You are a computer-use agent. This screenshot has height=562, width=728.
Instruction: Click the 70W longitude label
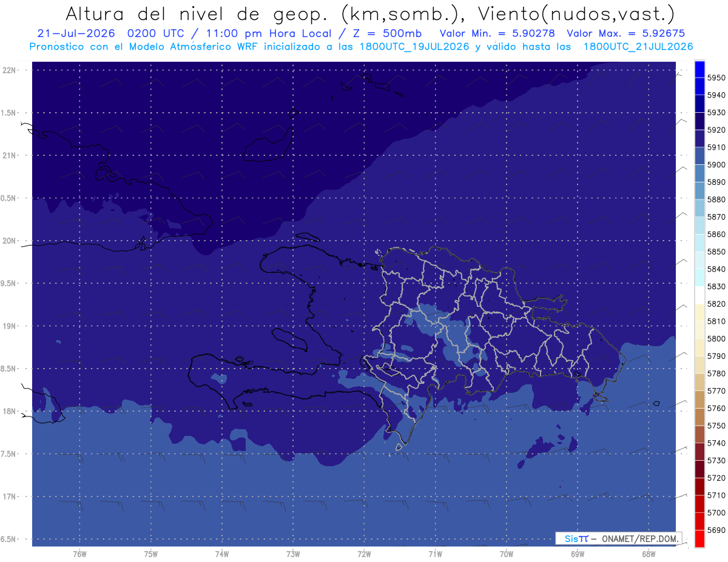[x=506, y=554]
